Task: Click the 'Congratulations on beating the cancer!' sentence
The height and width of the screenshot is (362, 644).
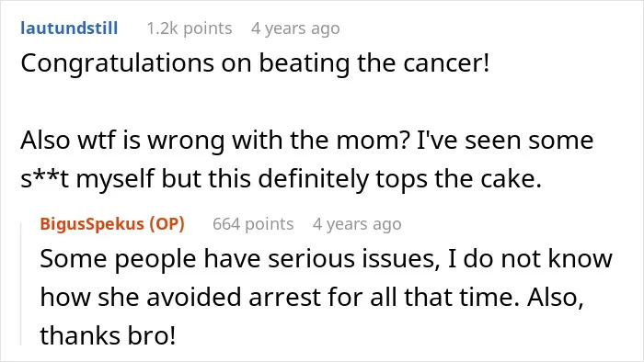Action: pyautogui.click(x=255, y=63)
